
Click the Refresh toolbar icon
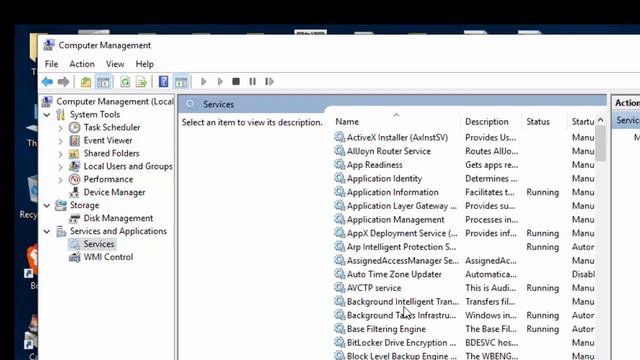(x=125, y=82)
